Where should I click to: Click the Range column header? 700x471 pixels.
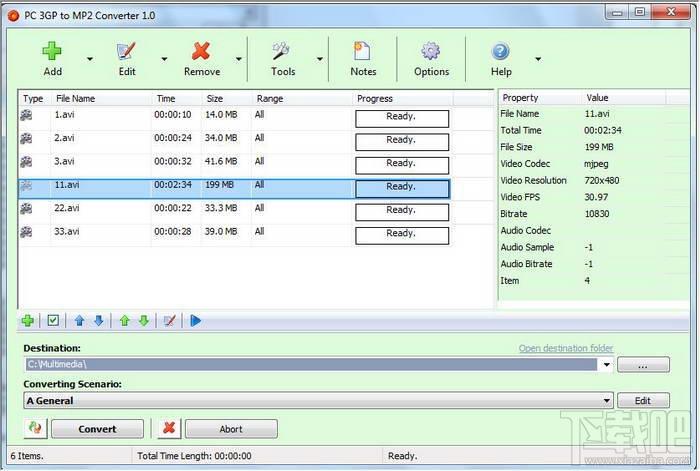coord(302,99)
